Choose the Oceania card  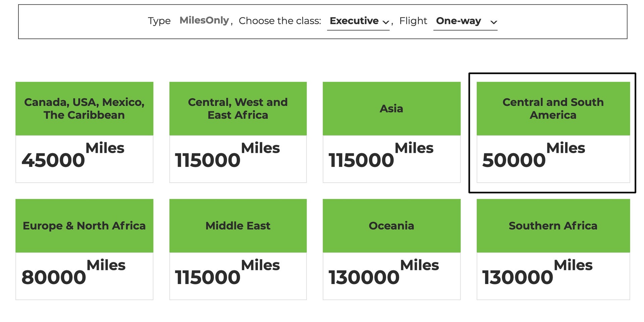coord(391,226)
